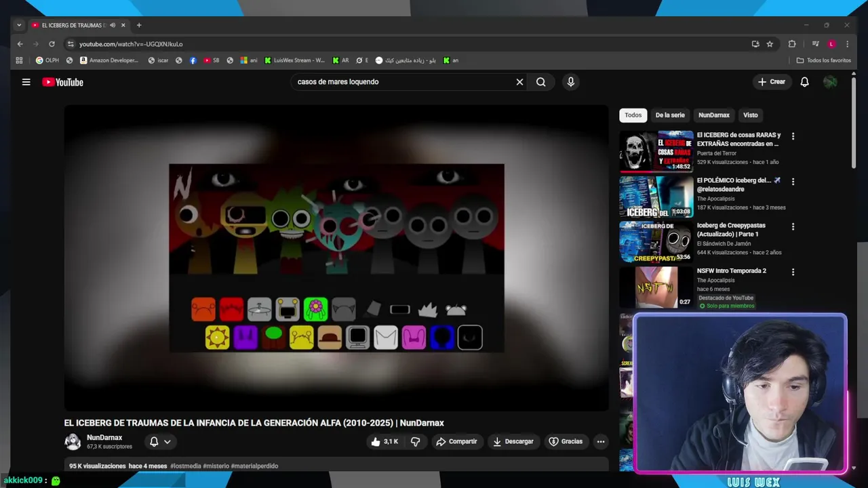This screenshot has width=868, height=488.
Task: Open options for 'El ICEBERG de cosas RARAS' video
Action: pyautogui.click(x=793, y=136)
